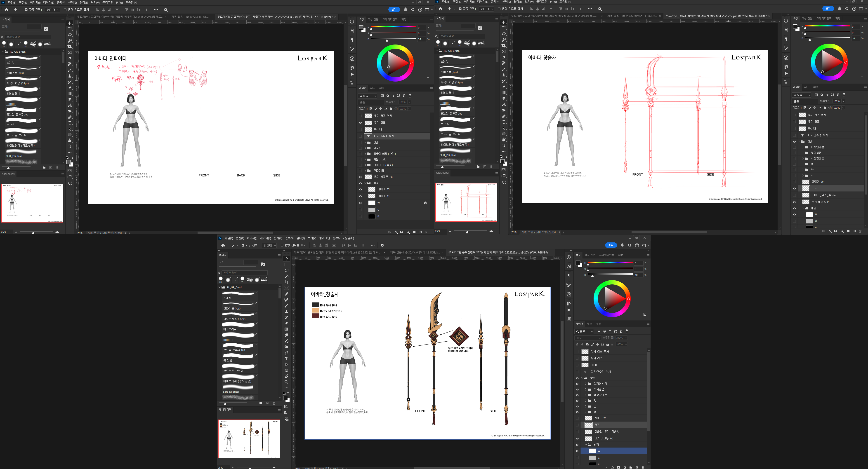Click brightness B slider in top-left window

click(393, 39)
